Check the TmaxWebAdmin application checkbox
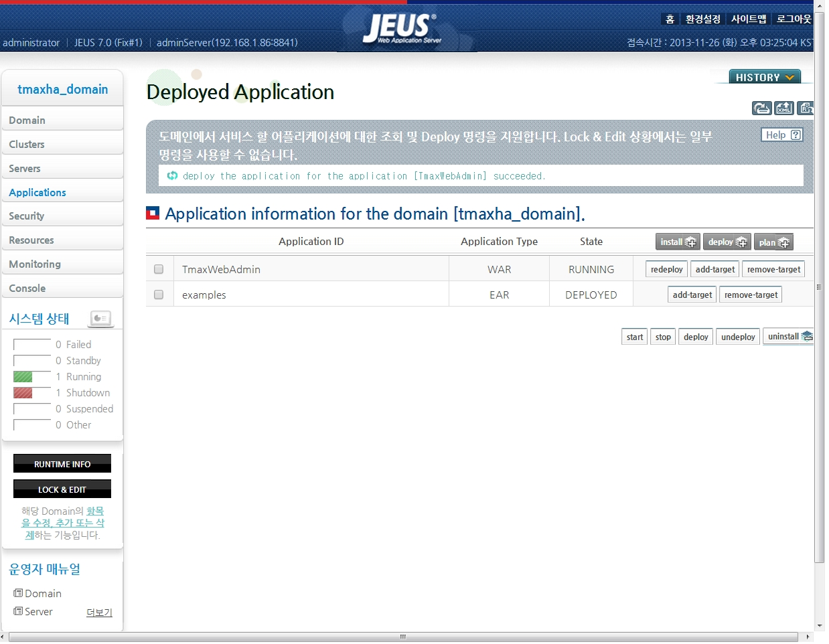829x644 pixels. pos(159,269)
